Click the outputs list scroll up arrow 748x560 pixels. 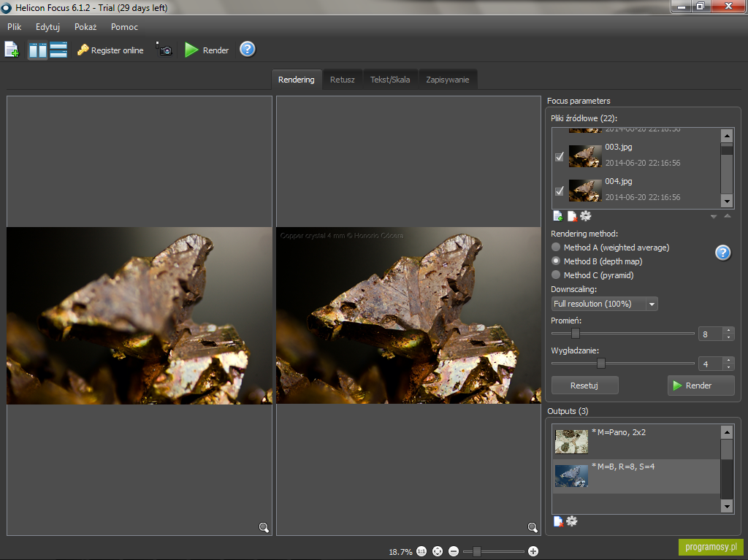tap(727, 432)
